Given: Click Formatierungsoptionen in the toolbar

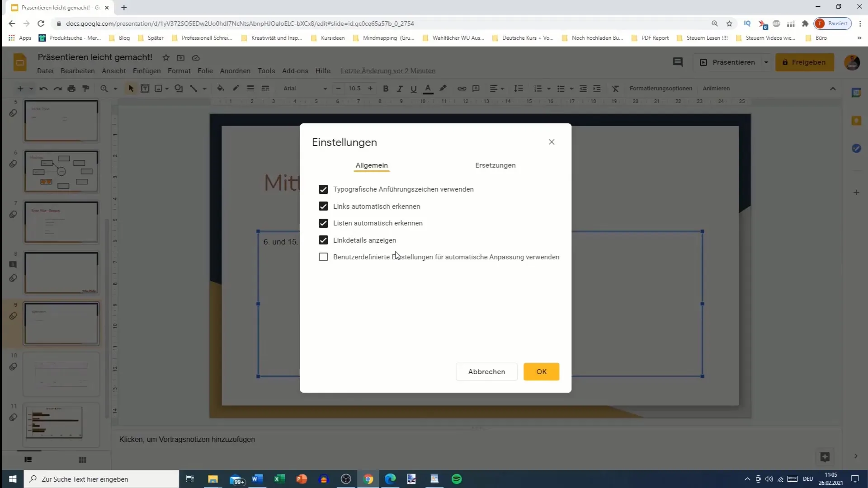Looking at the screenshot, I should (x=660, y=89).
